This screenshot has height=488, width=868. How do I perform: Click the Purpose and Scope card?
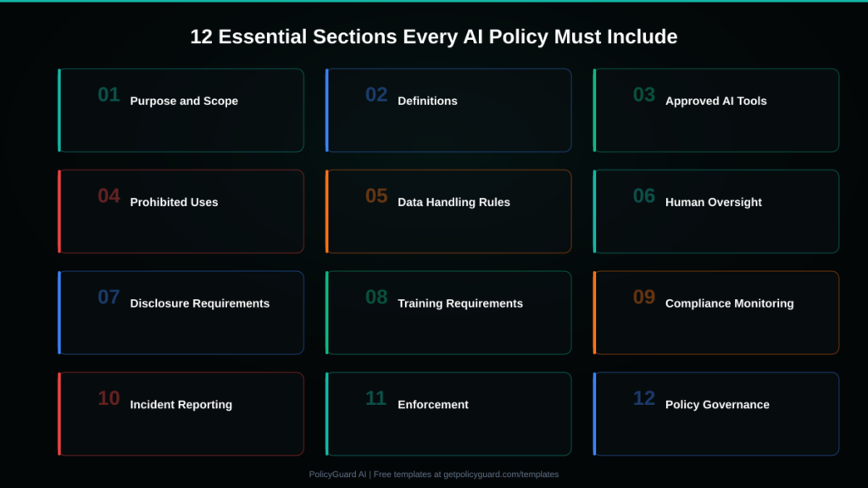pos(181,110)
